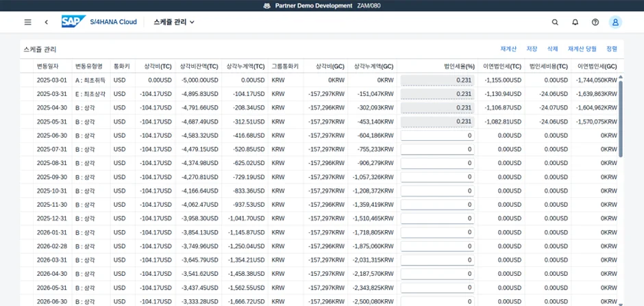Viewport: 644px width, 306px height.
Task: Click 법인세율 input in 2025-12-31 row
Action: click(437, 218)
